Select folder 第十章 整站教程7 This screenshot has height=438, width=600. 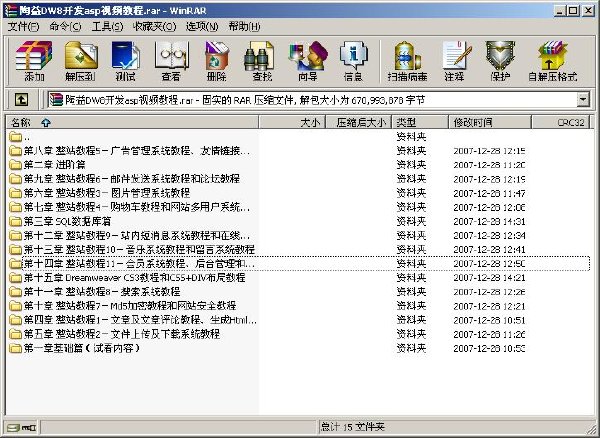click(x=123, y=306)
